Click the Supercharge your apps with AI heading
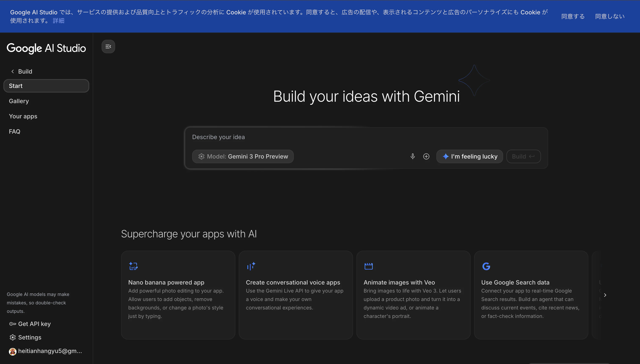 [189, 234]
